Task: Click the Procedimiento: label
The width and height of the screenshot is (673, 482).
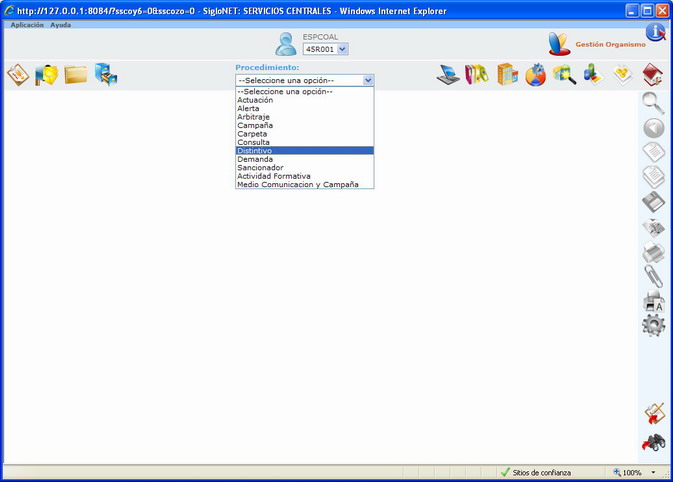Action: click(267, 67)
